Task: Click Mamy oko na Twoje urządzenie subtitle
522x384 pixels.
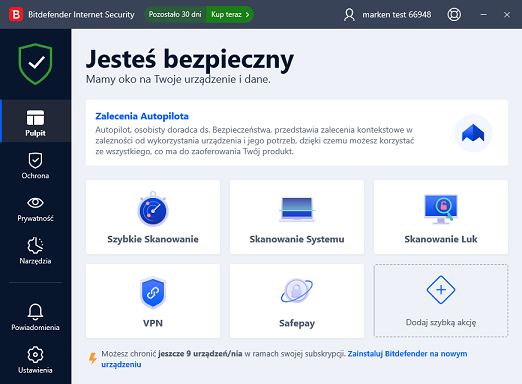Action: 178,79
